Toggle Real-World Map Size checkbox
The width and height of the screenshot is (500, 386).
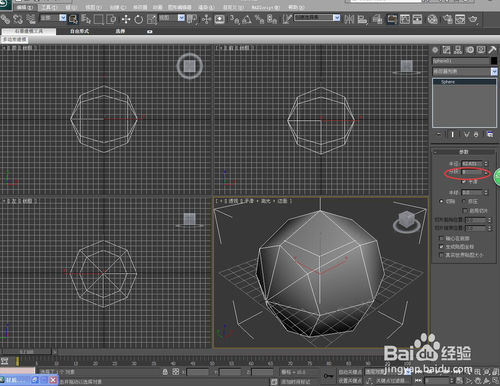tap(442, 255)
